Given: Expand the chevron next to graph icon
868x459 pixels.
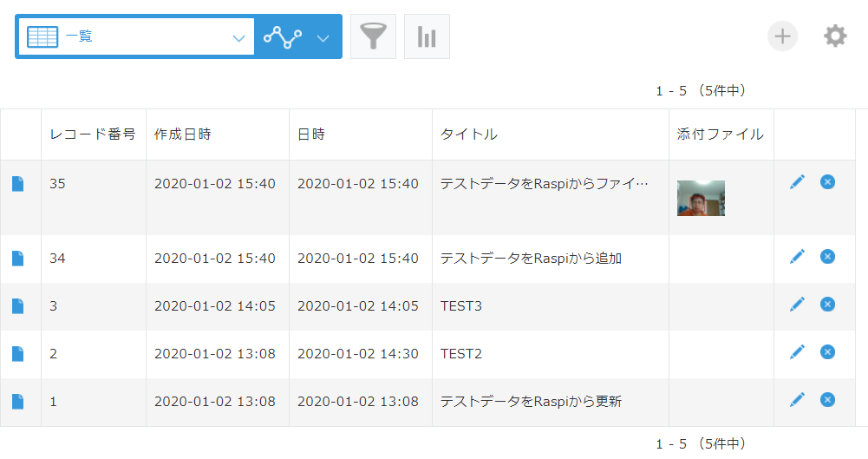Looking at the screenshot, I should point(323,38).
